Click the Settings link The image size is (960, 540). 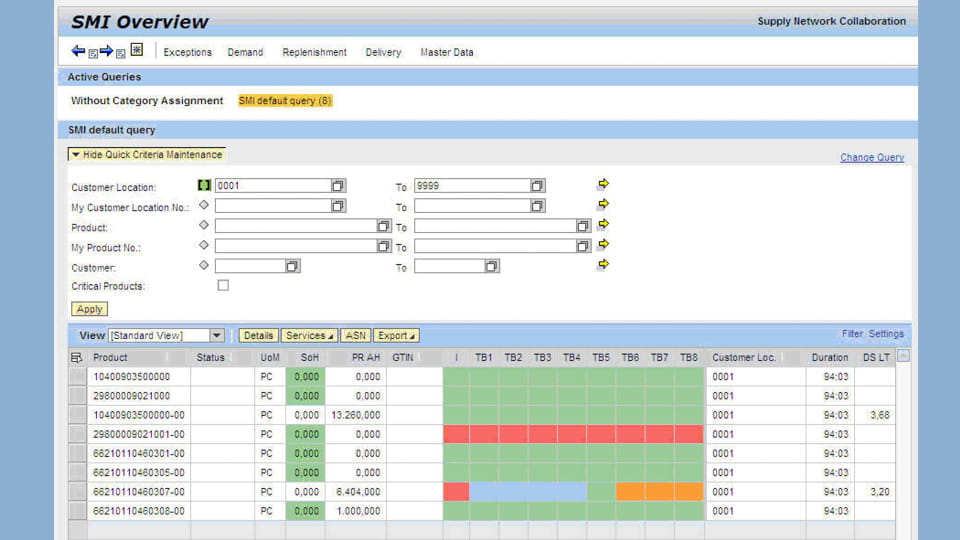click(886, 334)
